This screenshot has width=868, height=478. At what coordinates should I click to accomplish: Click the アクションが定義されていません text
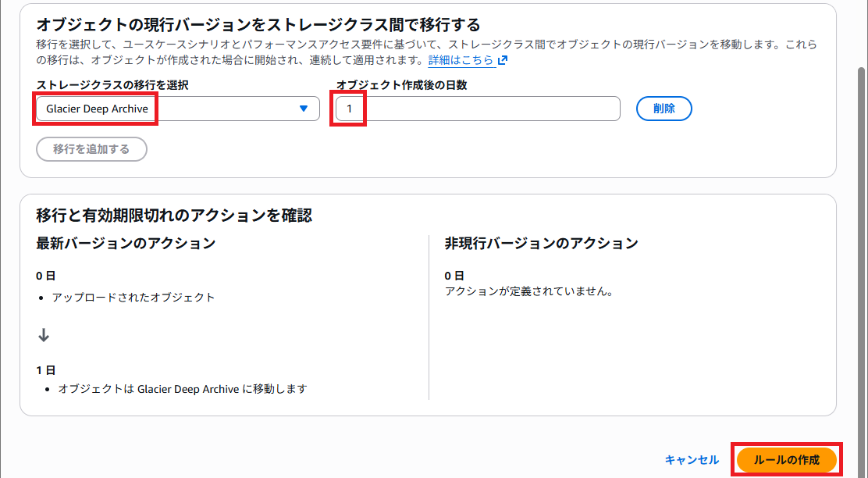pos(528,291)
